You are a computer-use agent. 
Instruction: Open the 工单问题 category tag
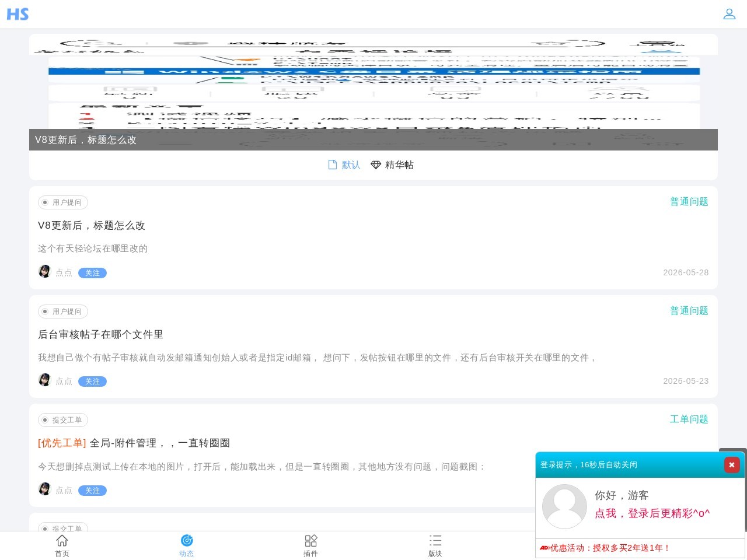[x=689, y=419]
